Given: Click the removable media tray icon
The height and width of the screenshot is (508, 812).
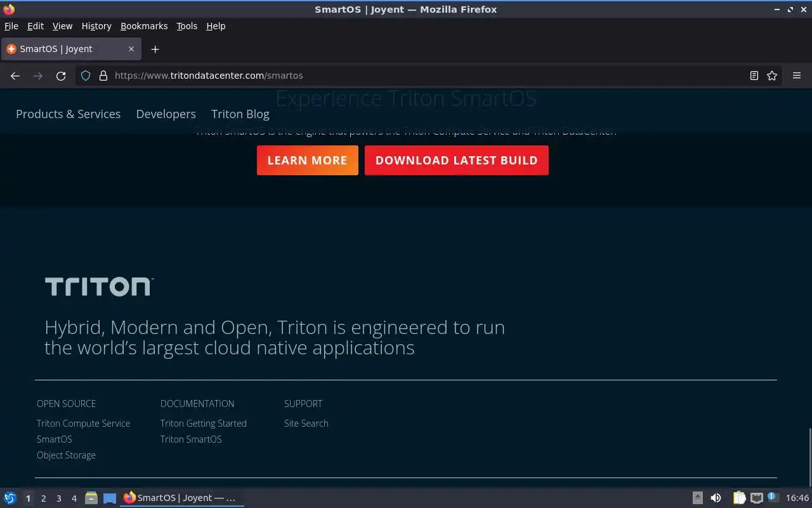Looking at the screenshot, I should click(697, 498).
